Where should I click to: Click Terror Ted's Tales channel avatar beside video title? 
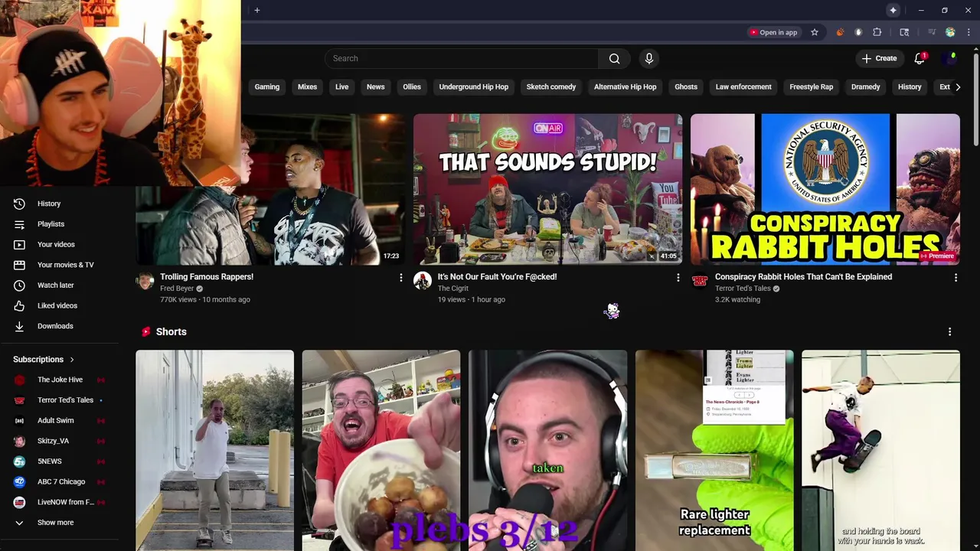point(700,281)
